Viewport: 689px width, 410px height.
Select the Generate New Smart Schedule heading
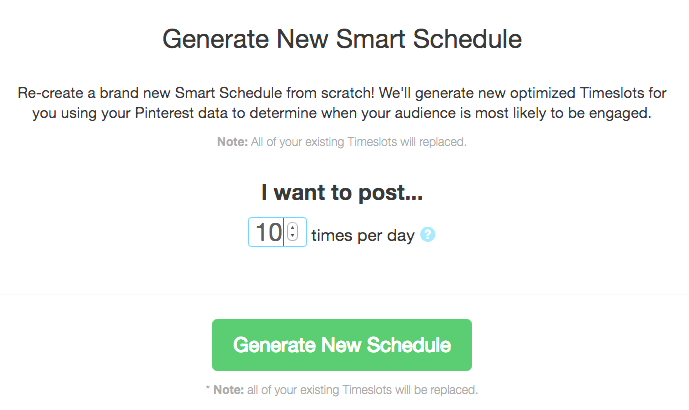coord(342,39)
